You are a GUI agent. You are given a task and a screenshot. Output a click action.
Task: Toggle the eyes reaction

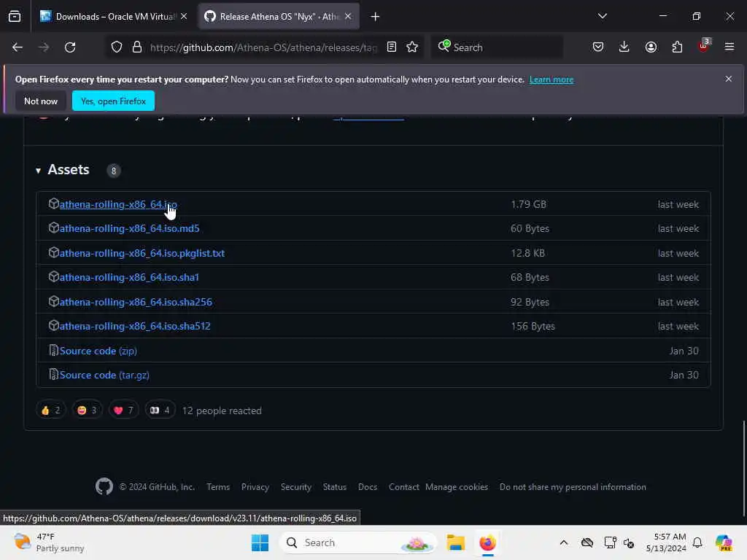(x=160, y=410)
